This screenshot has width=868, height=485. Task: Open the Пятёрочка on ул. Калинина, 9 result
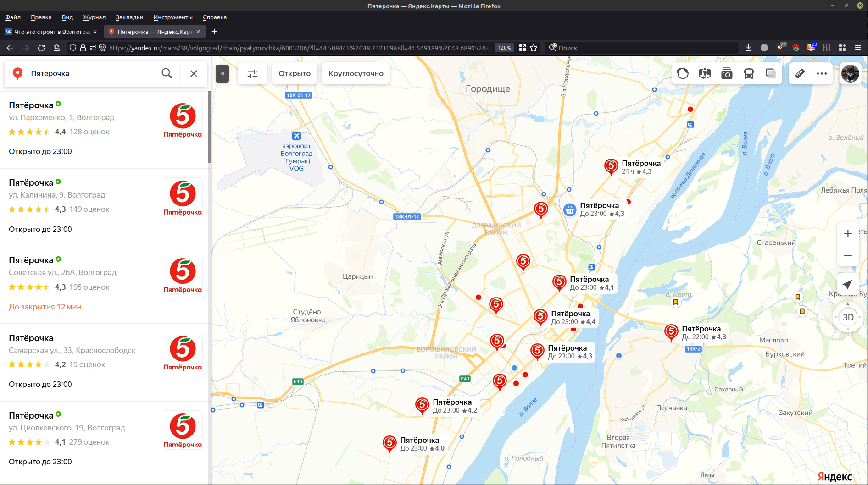click(105, 207)
